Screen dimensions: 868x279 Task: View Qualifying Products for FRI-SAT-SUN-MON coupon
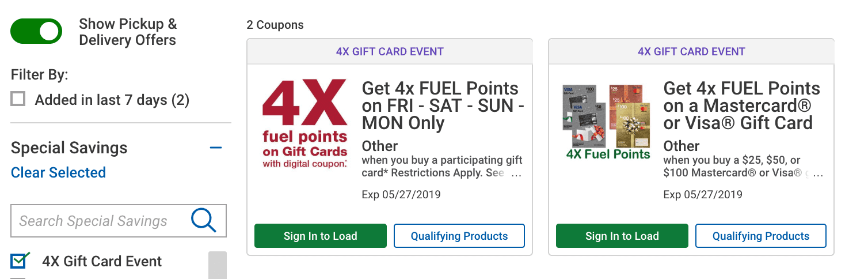(x=459, y=236)
